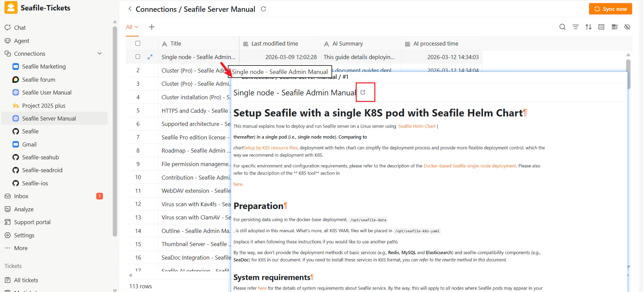644x292 pixels.
Task: Open the sort icon
Action: pos(588,27)
